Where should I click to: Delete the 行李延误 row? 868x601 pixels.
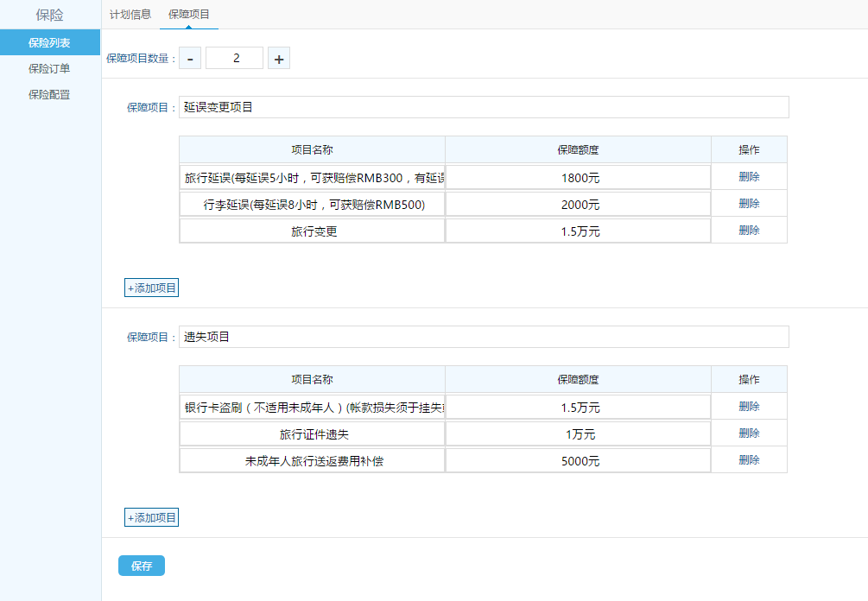[749, 204]
